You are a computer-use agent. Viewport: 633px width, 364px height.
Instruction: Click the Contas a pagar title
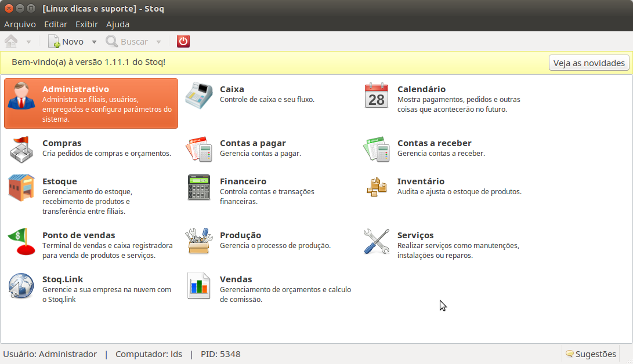[x=253, y=143]
